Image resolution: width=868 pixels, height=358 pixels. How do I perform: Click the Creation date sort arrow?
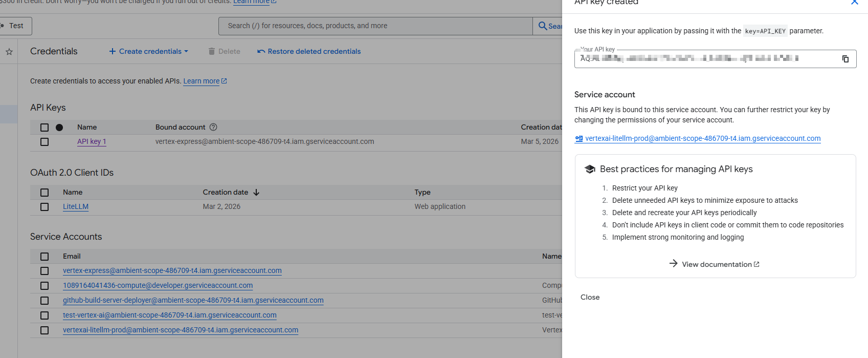click(x=256, y=193)
